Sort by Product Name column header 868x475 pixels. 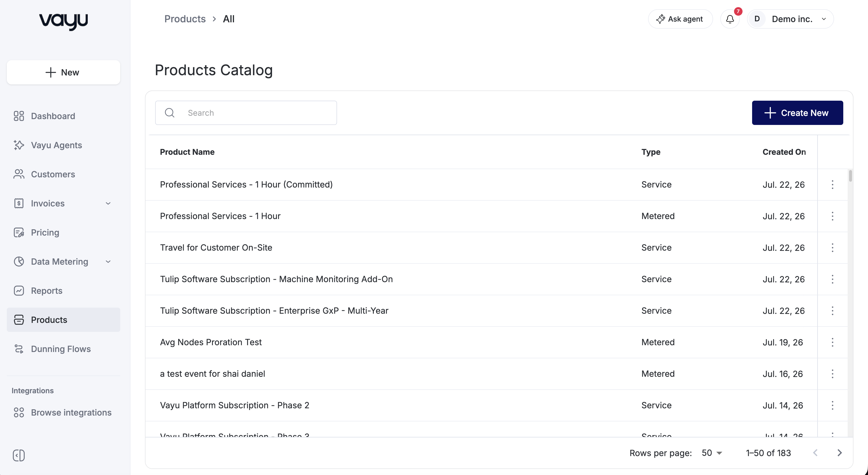pyautogui.click(x=187, y=152)
